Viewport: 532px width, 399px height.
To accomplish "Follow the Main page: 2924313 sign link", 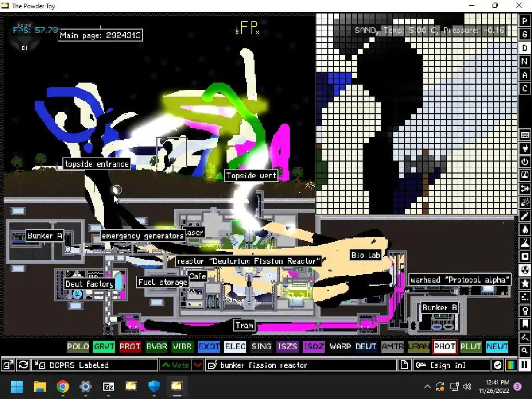I will [100, 35].
